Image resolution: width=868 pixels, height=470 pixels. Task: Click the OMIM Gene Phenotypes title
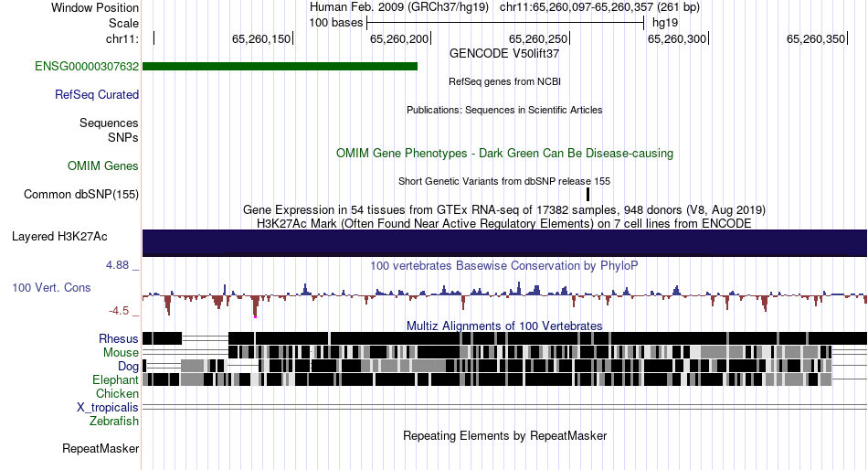click(505, 153)
